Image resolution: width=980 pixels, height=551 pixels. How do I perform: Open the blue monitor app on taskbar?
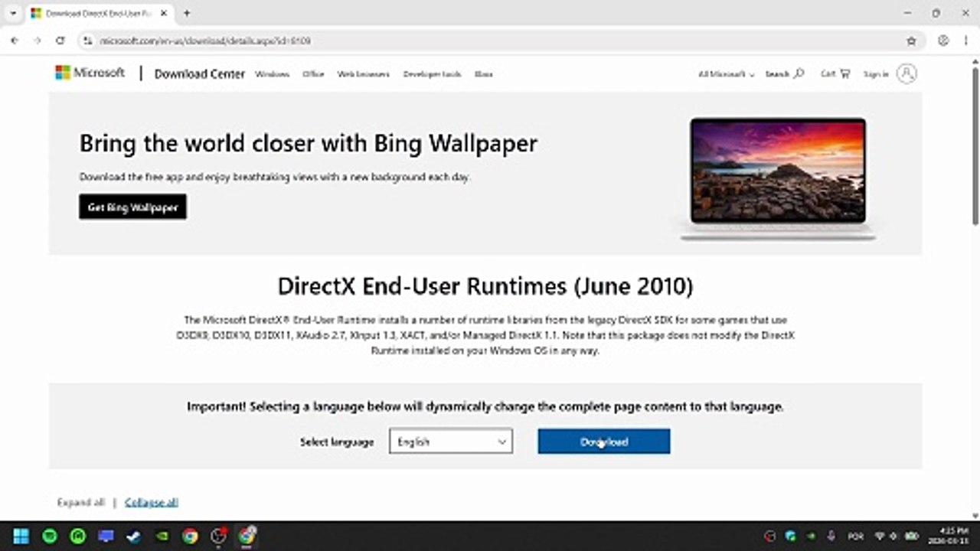(106, 536)
